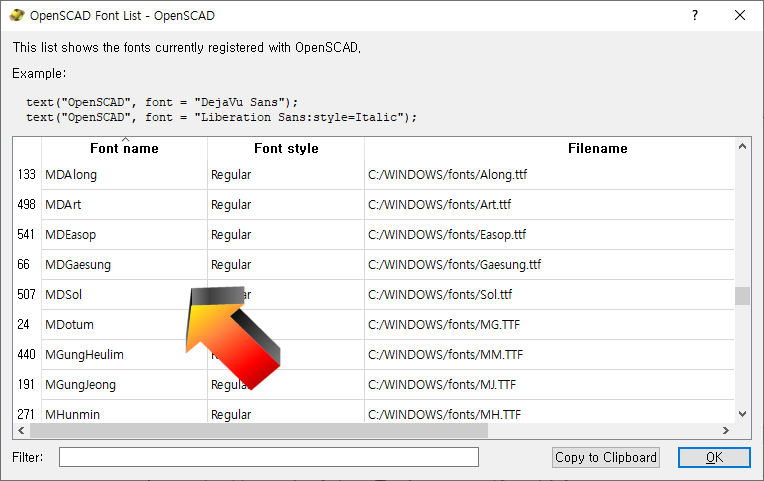Image resolution: width=764 pixels, height=481 pixels.
Task: Select the MDotum font name cell
Action: point(124,325)
